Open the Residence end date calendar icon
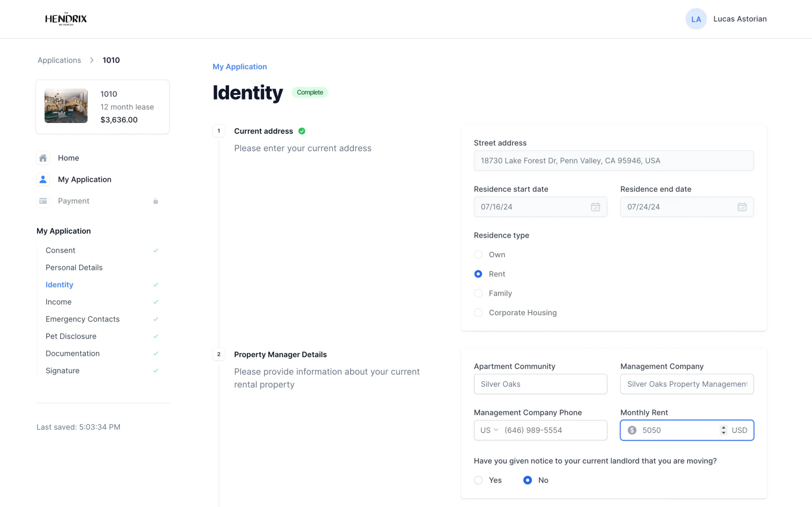812x507 pixels. [742, 207]
